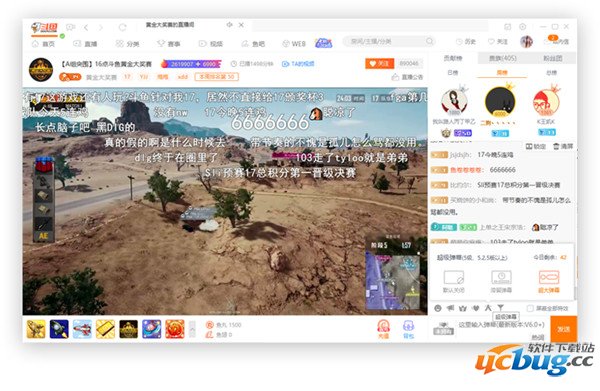
Task: Click the left ranking avatar with silver crown
Action: click(x=454, y=102)
